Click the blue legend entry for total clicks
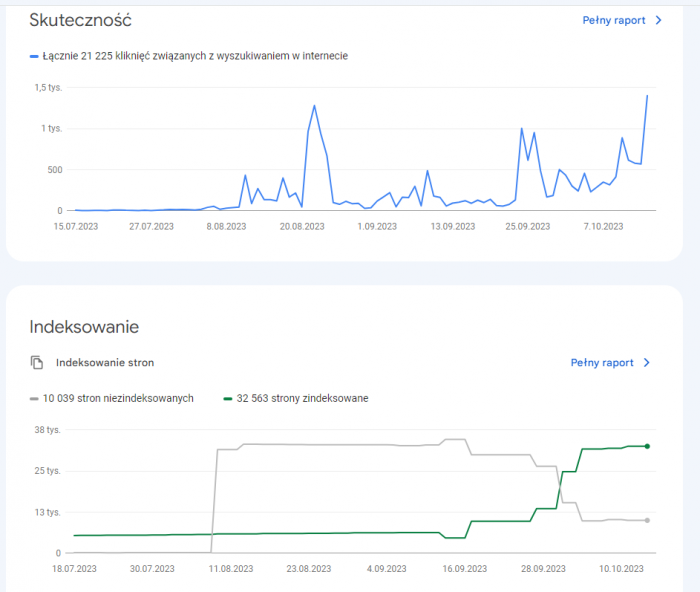The image size is (700, 592). pyautogui.click(x=189, y=56)
